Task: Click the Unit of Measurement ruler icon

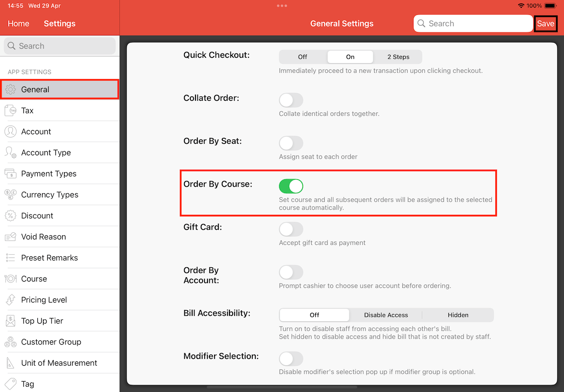Action: tap(11, 363)
